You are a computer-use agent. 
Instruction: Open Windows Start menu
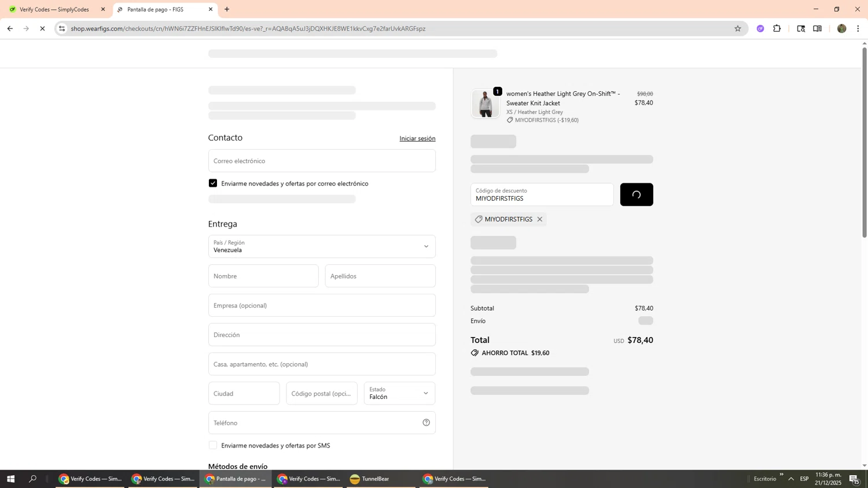point(10,479)
